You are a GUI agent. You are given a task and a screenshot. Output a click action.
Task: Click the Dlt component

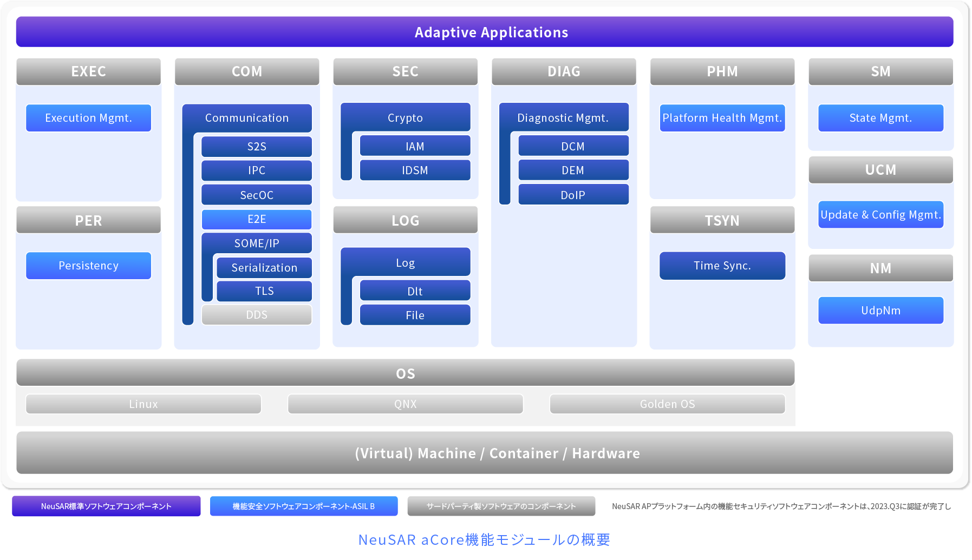tap(415, 291)
